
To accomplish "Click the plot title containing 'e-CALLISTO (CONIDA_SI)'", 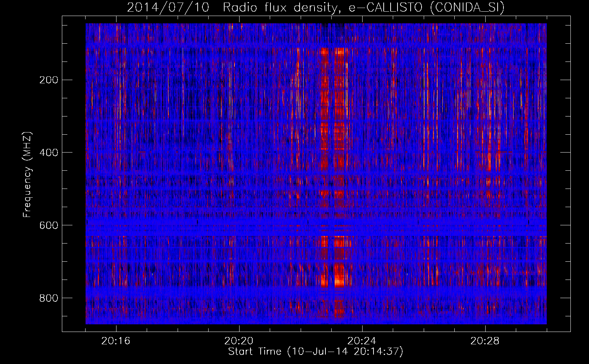I will (x=316, y=7).
